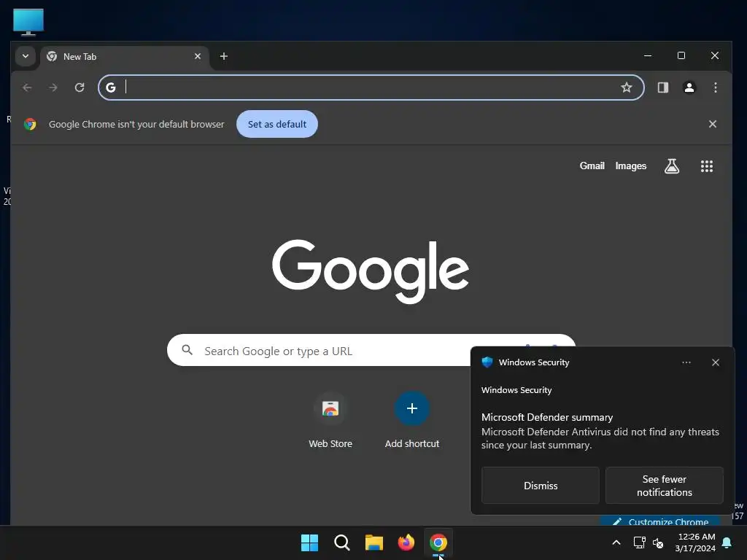The height and width of the screenshot is (560, 747).
Task: Open File Explorer from the taskbar
Action: click(374, 542)
